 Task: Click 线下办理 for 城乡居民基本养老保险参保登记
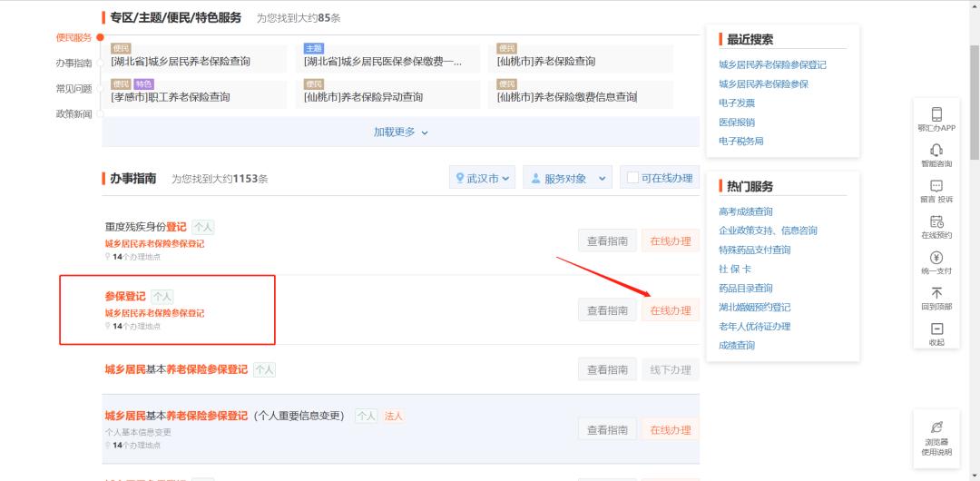coord(670,369)
